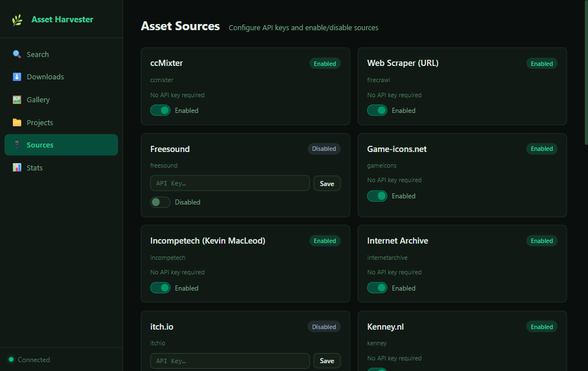This screenshot has width=588, height=371.
Task: Click the magnifying glass Search icon
Action: point(17,54)
